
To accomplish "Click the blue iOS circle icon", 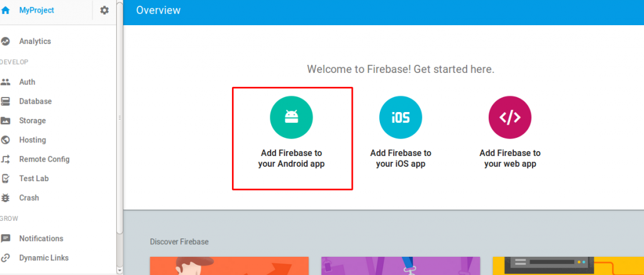I will point(401,118).
